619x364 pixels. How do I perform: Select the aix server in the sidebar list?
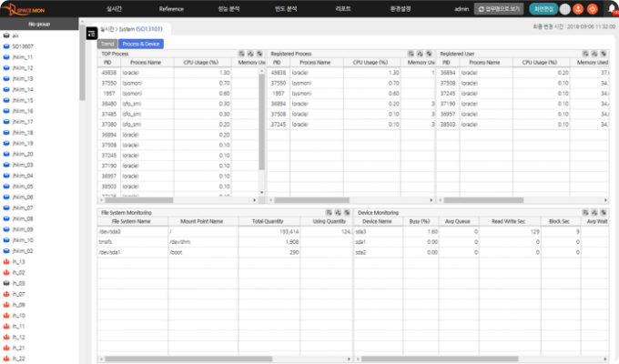[15, 35]
